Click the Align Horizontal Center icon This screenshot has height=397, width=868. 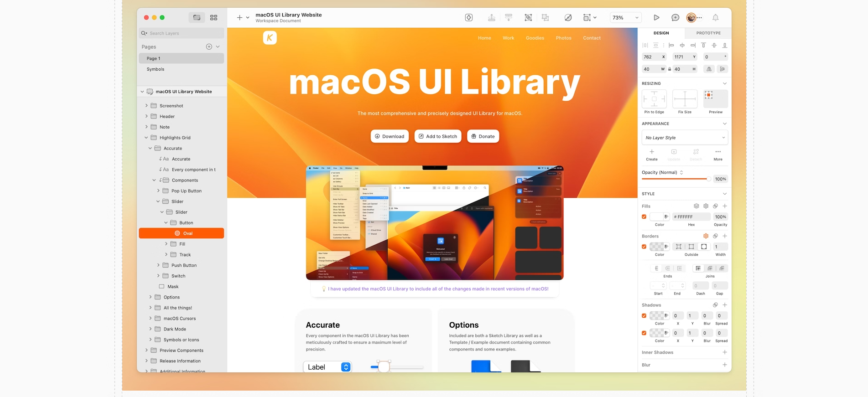[682, 45]
